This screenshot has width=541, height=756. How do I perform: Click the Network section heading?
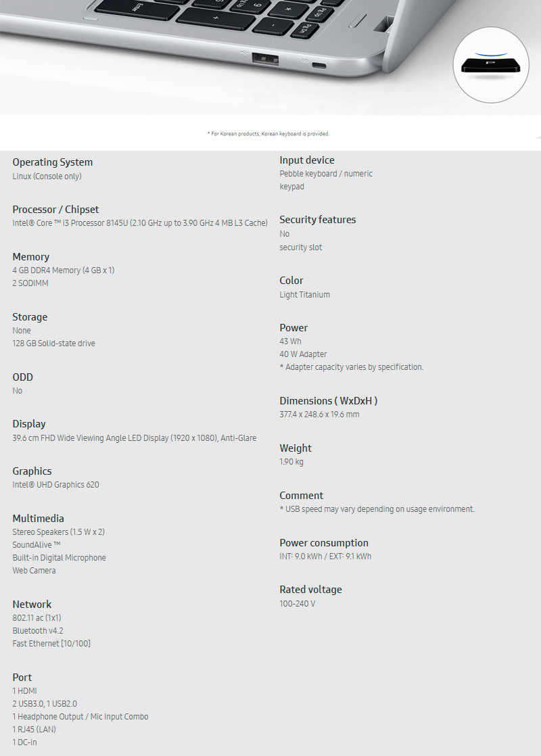pos(32,605)
